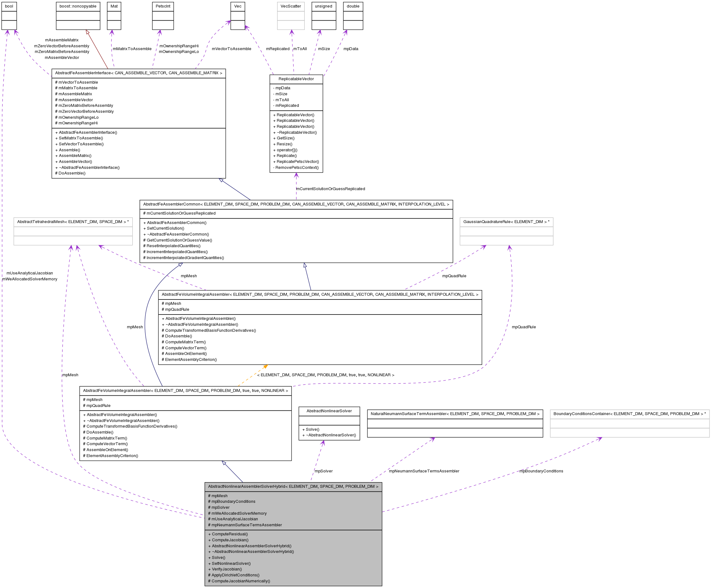This screenshot has width=711, height=588.
Task: Select the mUseAnalyticalJacobian edge label
Action: click(x=30, y=273)
